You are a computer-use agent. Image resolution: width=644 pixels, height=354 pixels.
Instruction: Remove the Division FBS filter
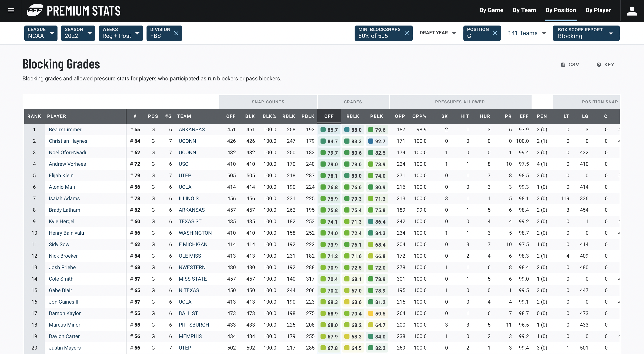click(x=176, y=33)
